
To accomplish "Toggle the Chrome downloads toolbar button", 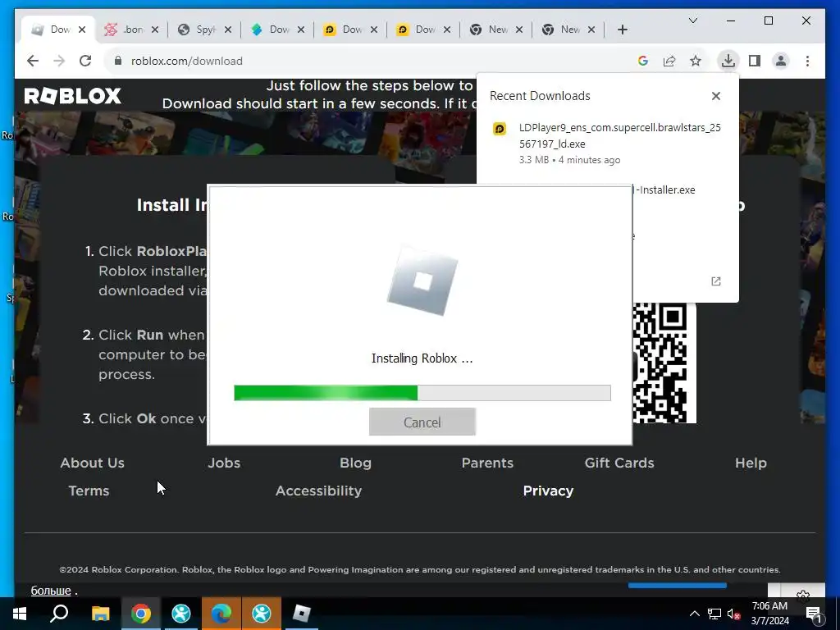I will [x=728, y=61].
